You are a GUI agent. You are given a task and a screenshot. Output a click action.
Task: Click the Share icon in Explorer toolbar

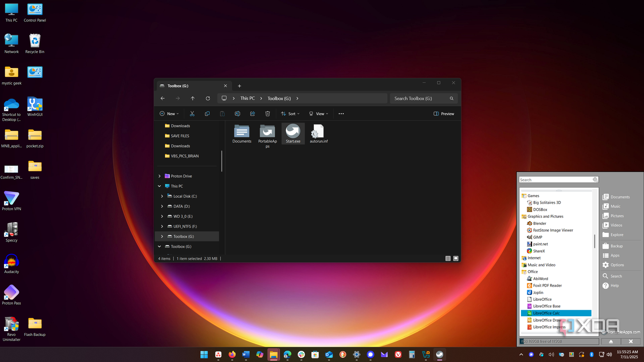click(253, 114)
